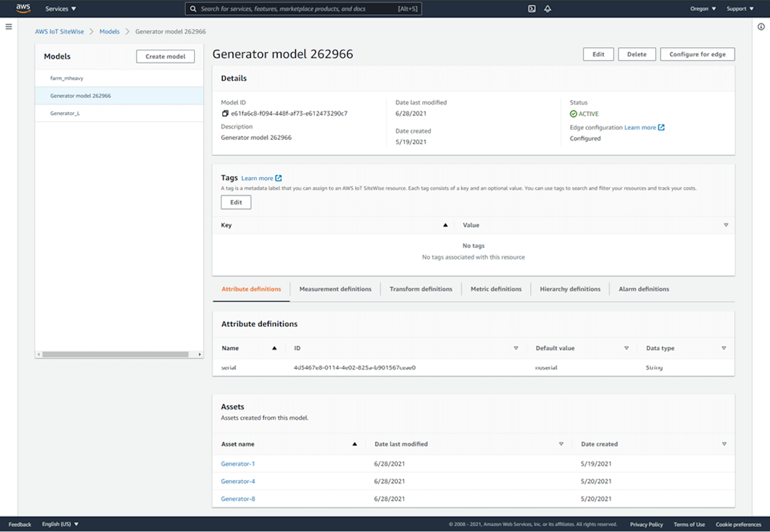The width and height of the screenshot is (770, 532).
Task: Select Generator model 262966 in the list
Action: pos(119,96)
